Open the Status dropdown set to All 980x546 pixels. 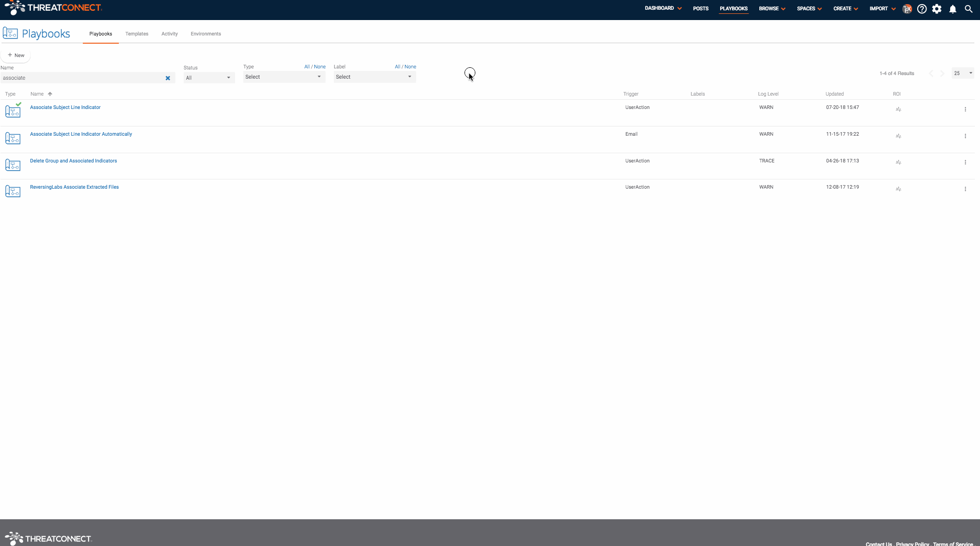(x=209, y=78)
